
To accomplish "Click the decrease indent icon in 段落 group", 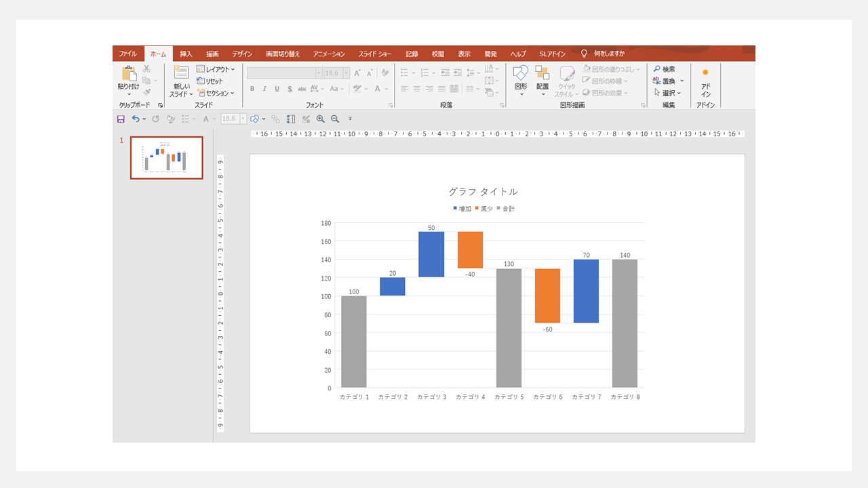I will point(445,73).
